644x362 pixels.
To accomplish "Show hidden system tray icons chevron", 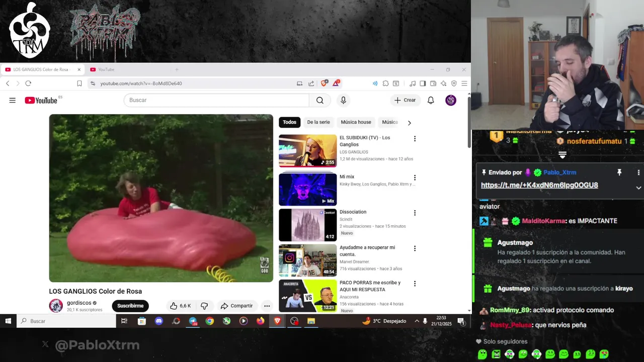I will point(417,321).
